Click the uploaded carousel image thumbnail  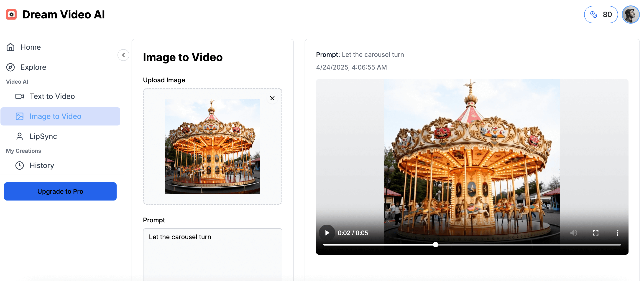212,146
